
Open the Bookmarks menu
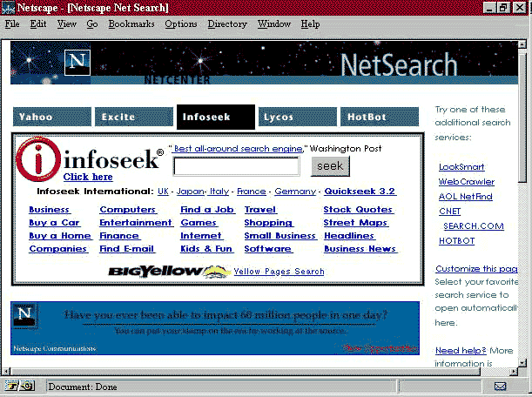(131, 24)
